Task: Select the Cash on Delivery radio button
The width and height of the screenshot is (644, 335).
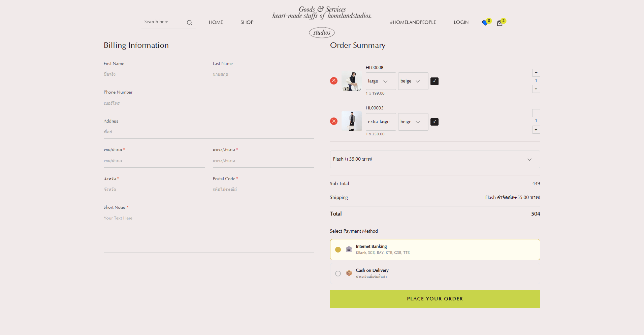Action: [338, 273]
